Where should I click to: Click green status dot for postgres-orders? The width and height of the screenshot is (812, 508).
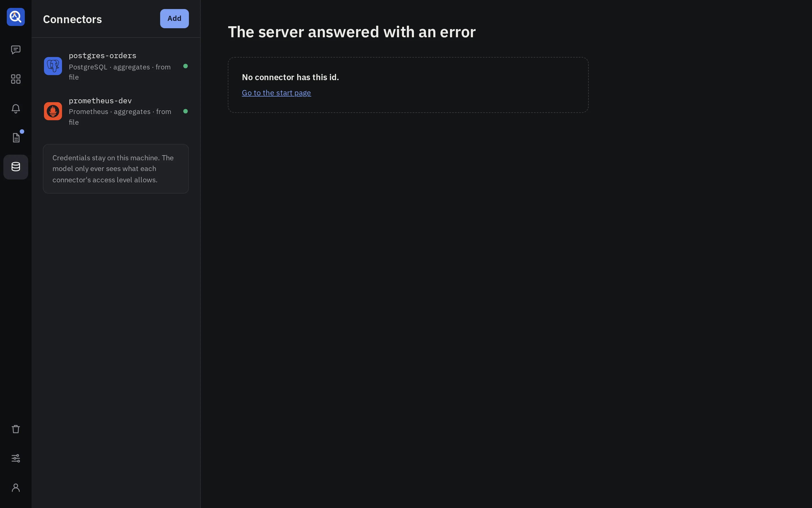tap(186, 66)
